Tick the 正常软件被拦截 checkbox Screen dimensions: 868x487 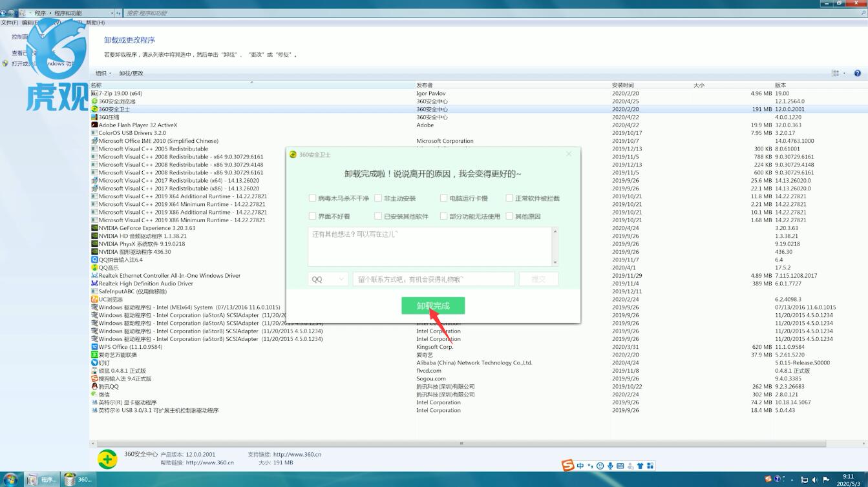(x=509, y=198)
